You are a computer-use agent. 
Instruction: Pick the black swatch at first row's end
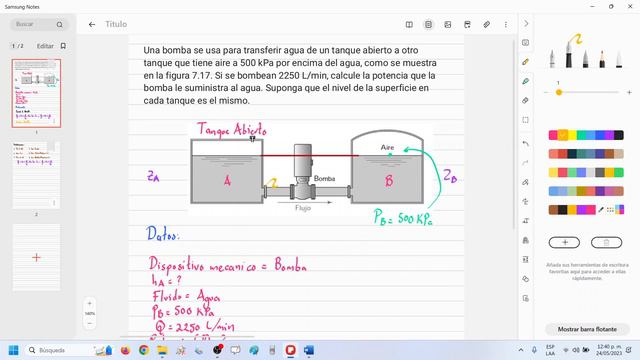(619, 135)
